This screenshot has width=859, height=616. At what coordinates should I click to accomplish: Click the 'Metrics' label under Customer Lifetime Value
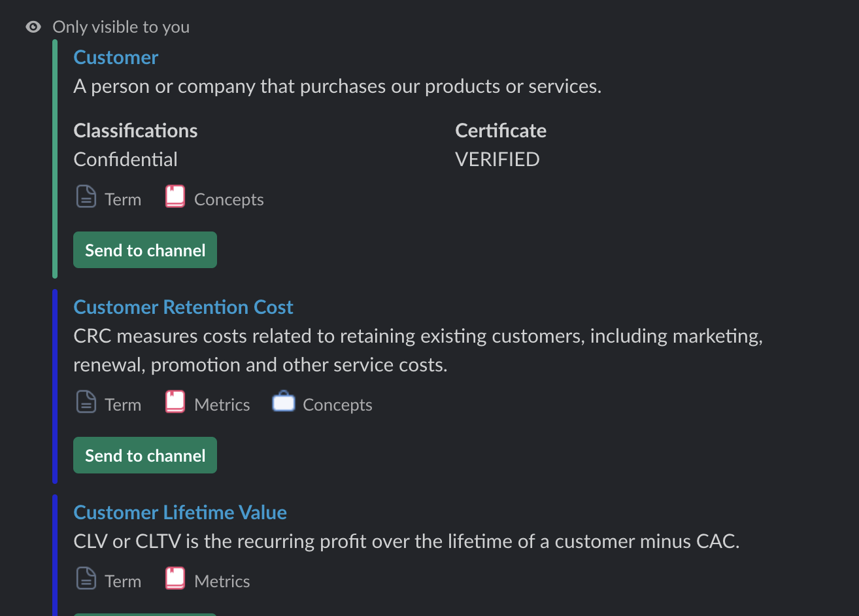(x=222, y=581)
